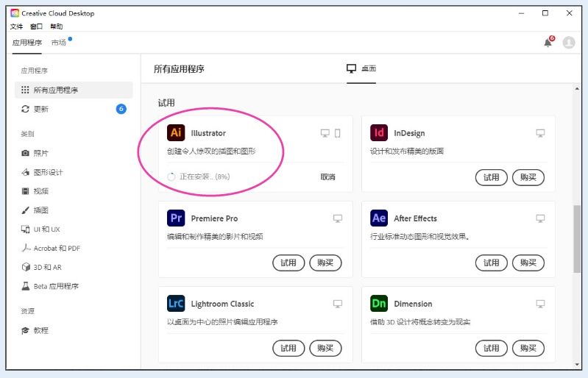Select 所有应用程序 in the sidebar
This screenshot has width=588, height=378.
[74, 90]
